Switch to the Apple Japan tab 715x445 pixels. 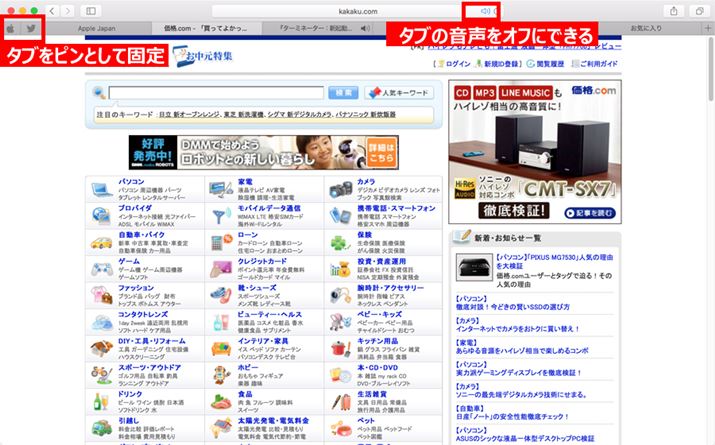[97, 28]
